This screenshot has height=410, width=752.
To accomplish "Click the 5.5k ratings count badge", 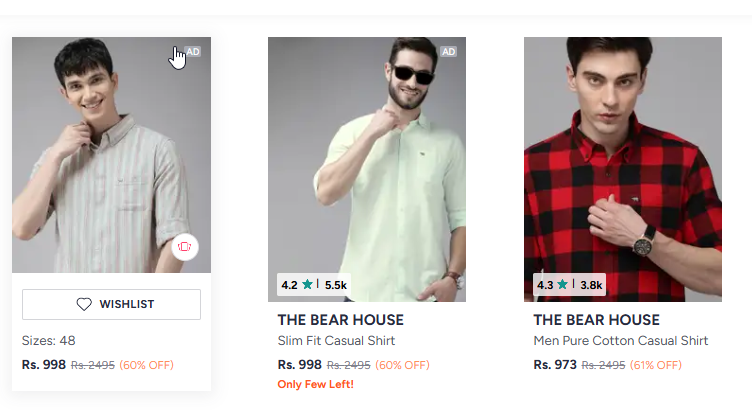I will click(336, 285).
